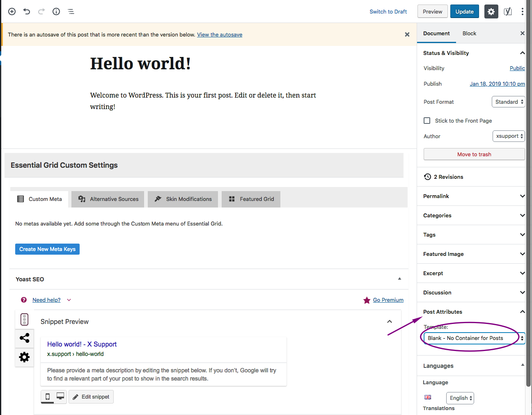Open the Yoast SEO sidebar icon
The image size is (532, 415).
click(508, 11)
